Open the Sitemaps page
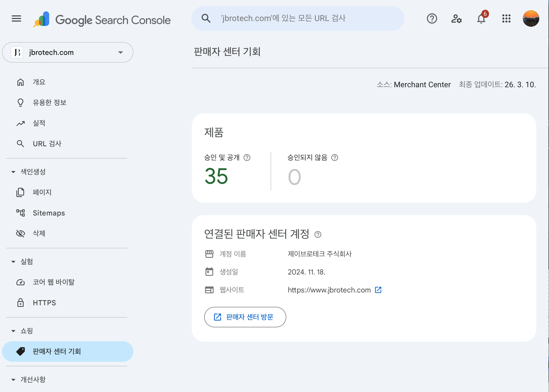549x392 pixels. (x=68, y=213)
